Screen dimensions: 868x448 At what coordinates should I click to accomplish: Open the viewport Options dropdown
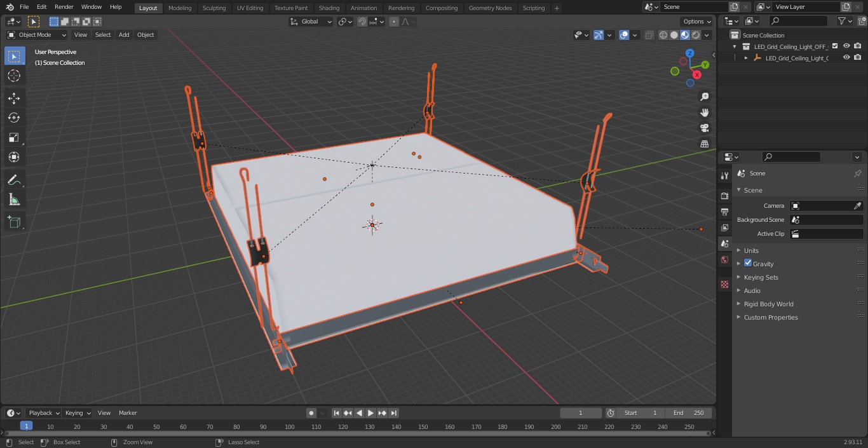pyautogui.click(x=696, y=22)
